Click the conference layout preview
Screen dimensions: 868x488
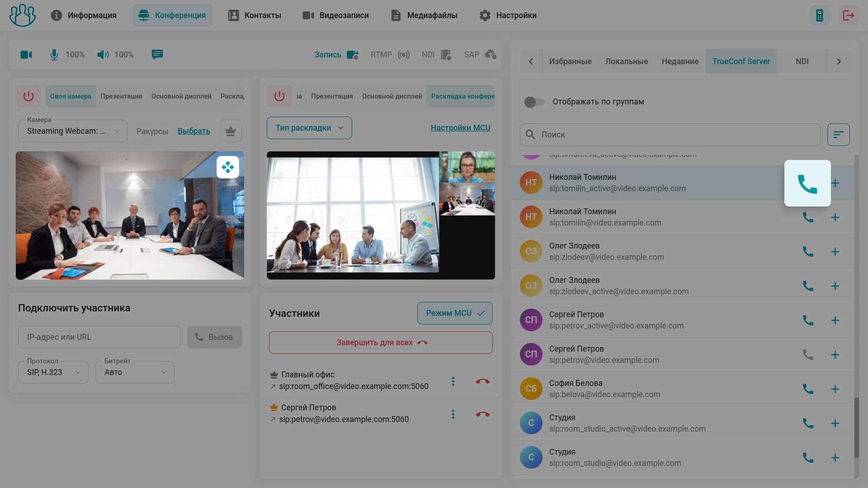381,215
